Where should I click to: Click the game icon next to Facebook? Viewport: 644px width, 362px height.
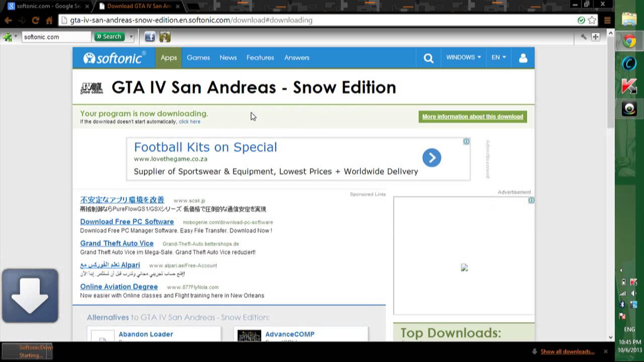[x=165, y=37]
